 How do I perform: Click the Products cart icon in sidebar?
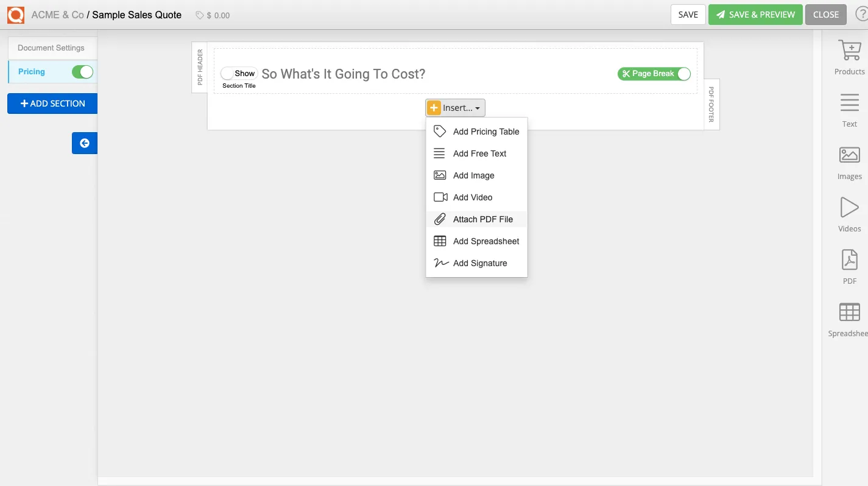pos(849,51)
